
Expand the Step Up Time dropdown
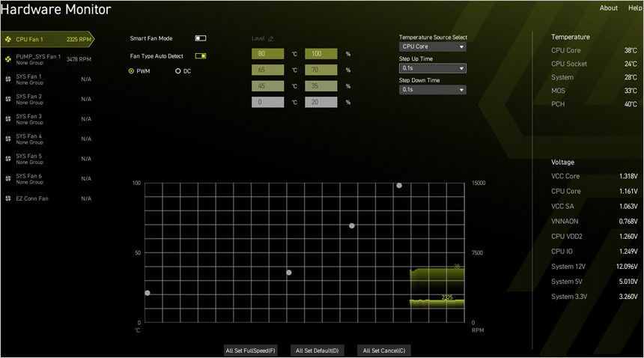432,68
